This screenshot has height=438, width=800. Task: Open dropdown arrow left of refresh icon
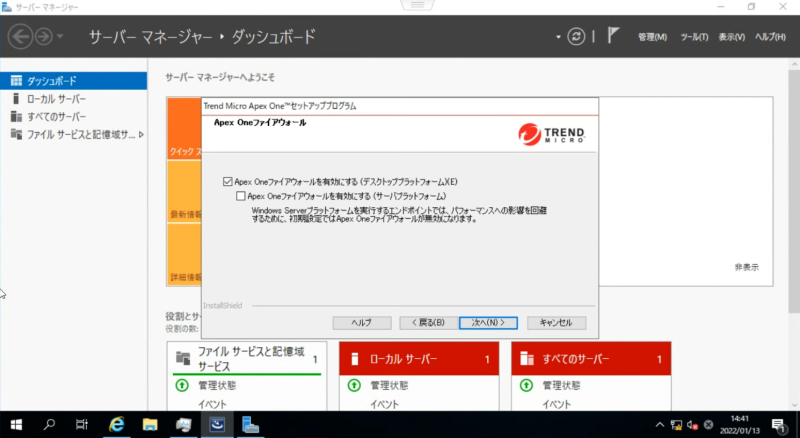558,37
